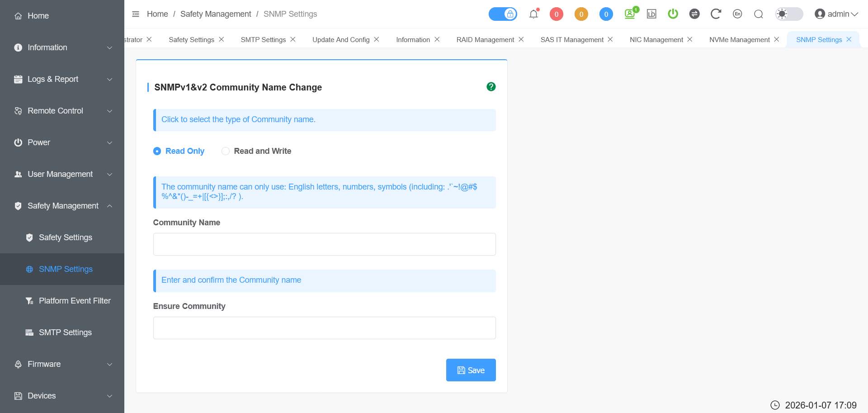Viewport: 868px width, 413px height.
Task: Click the Home breadcrumb link
Action: 157,14
